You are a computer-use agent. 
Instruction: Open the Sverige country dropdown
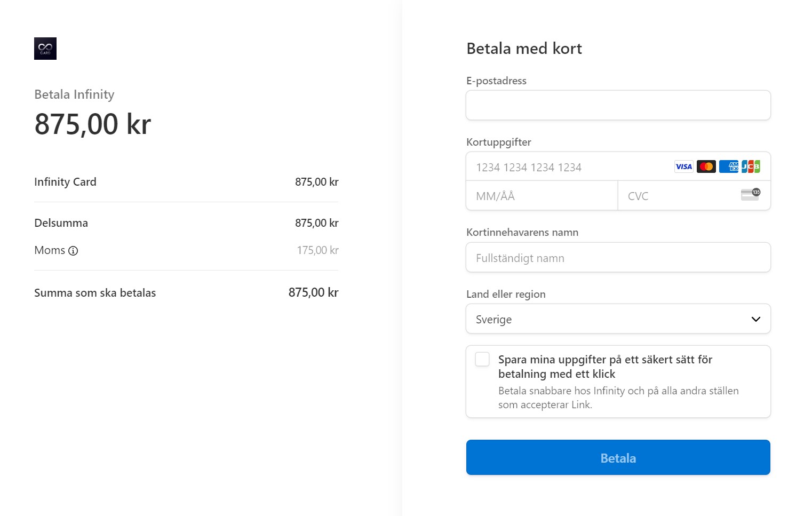coord(608,319)
